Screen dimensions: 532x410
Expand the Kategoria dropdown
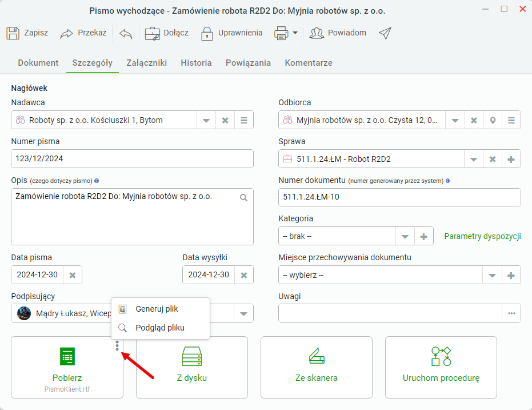405,236
